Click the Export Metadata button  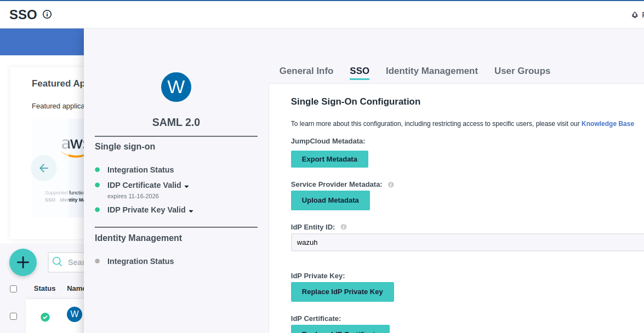coord(329,159)
